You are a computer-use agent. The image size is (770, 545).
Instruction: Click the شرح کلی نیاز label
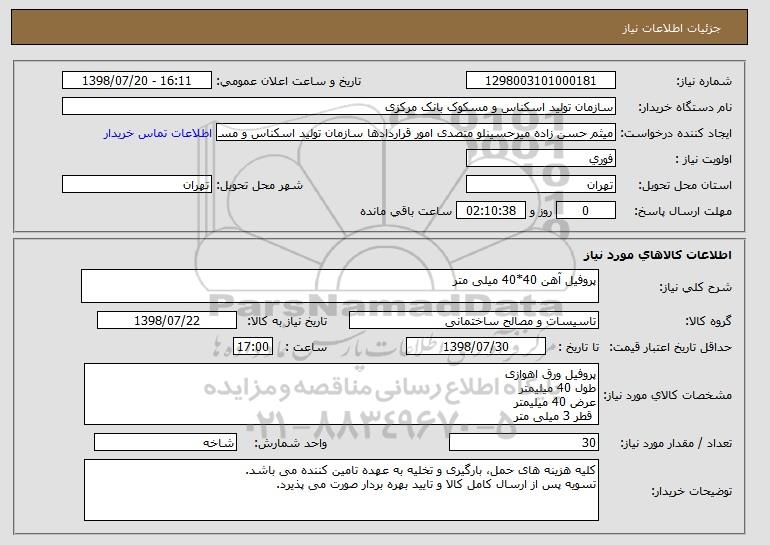695,287
